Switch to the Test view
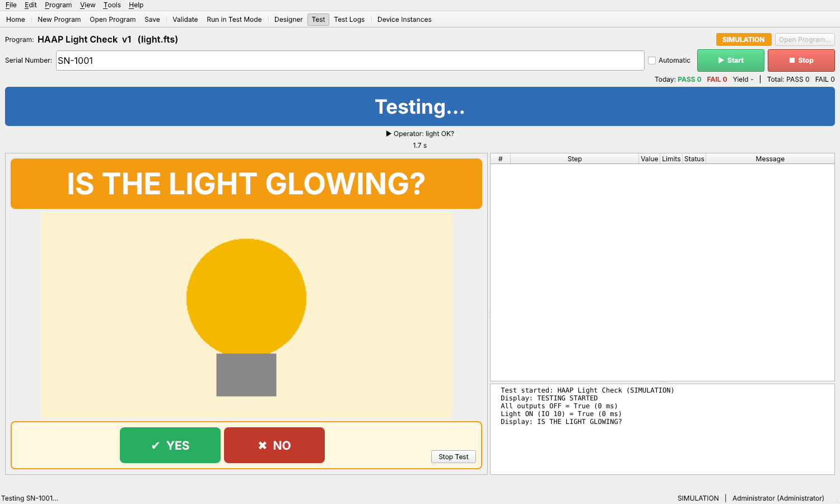The image size is (840, 504). pyautogui.click(x=318, y=20)
